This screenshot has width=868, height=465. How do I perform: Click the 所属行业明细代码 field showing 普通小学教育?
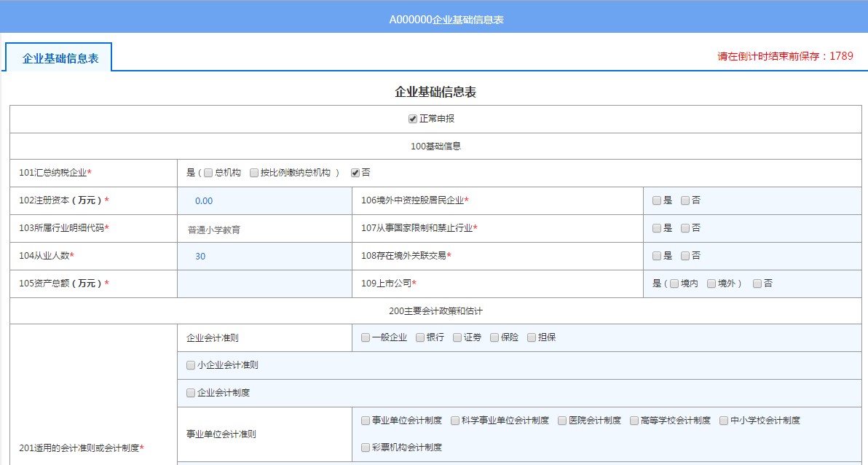[x=264, y=228]
